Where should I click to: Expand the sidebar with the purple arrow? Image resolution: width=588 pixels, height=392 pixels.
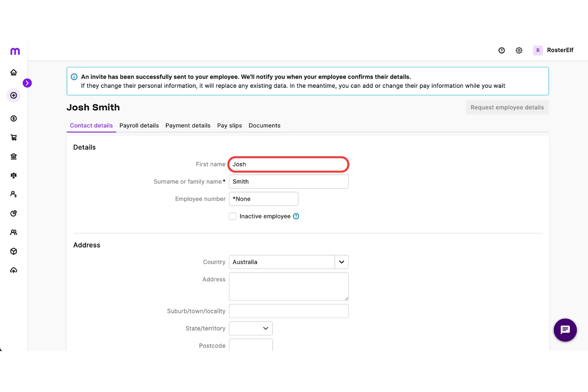27,83
